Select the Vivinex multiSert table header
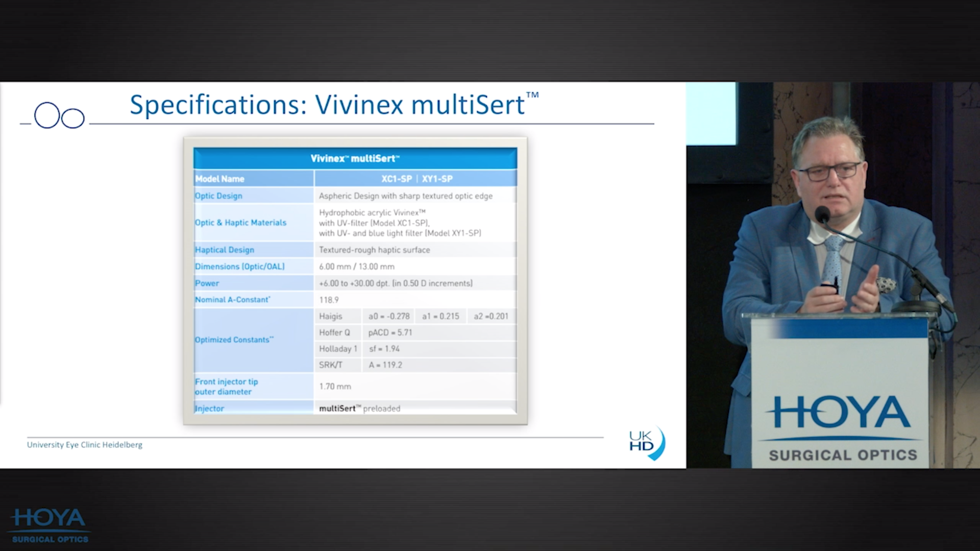This screenshot has width=980, height=551. point(355,158)
